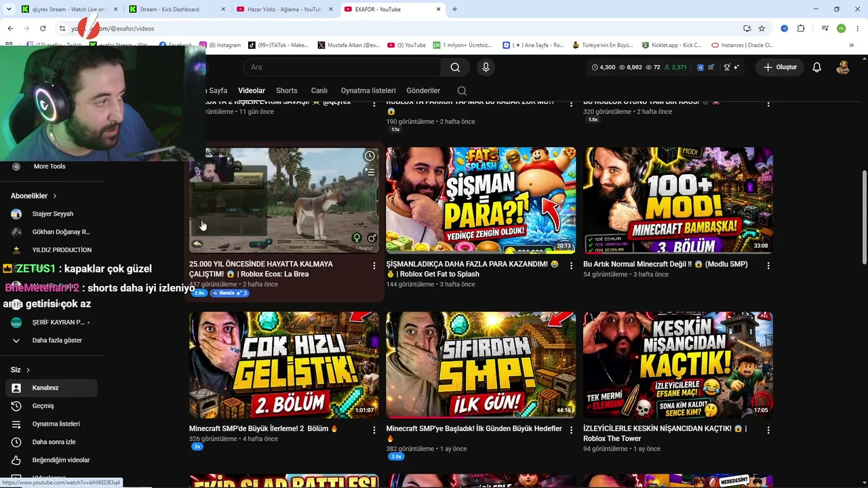Close the Kick Dashboard browser tab

click(222, 9)
